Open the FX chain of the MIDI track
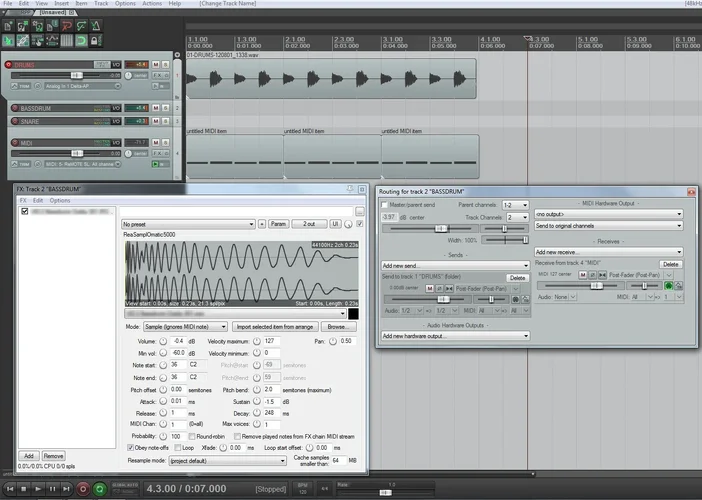The height and width of the screenshot is (500, 702). coord(157,154)
